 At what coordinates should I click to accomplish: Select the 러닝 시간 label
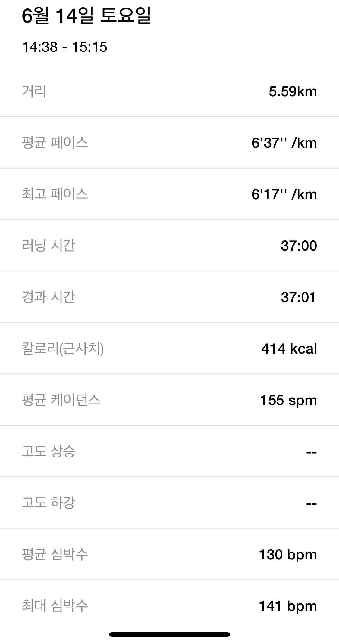(48, 245)
